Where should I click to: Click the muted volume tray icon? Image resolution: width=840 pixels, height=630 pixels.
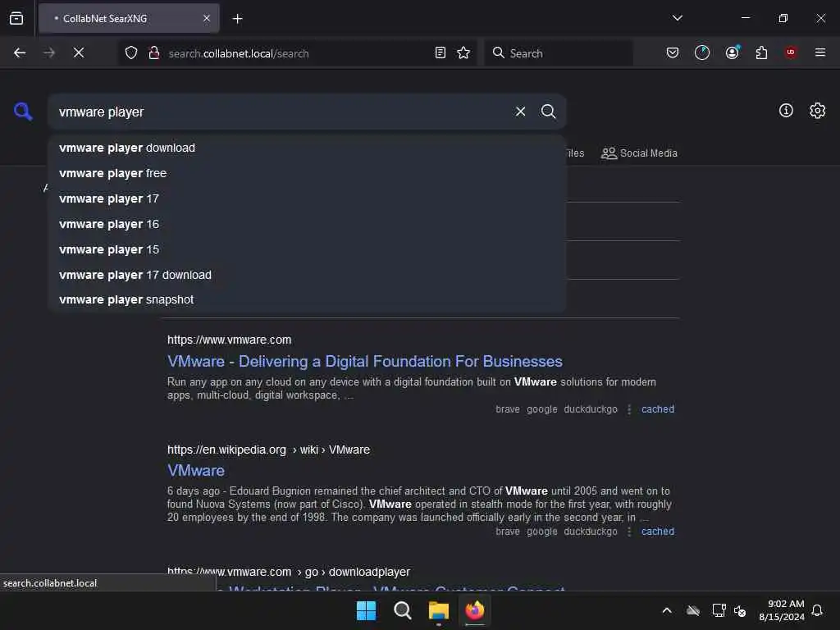[740, 610]
